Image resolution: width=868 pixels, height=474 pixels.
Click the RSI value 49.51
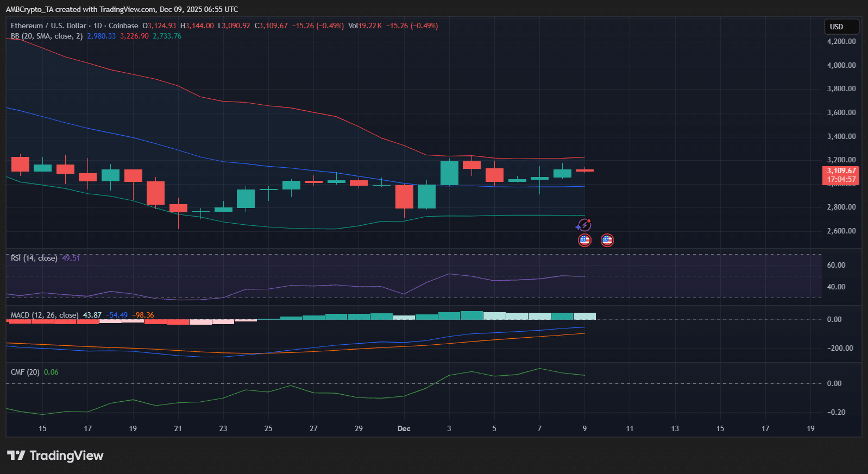[71, 258]
